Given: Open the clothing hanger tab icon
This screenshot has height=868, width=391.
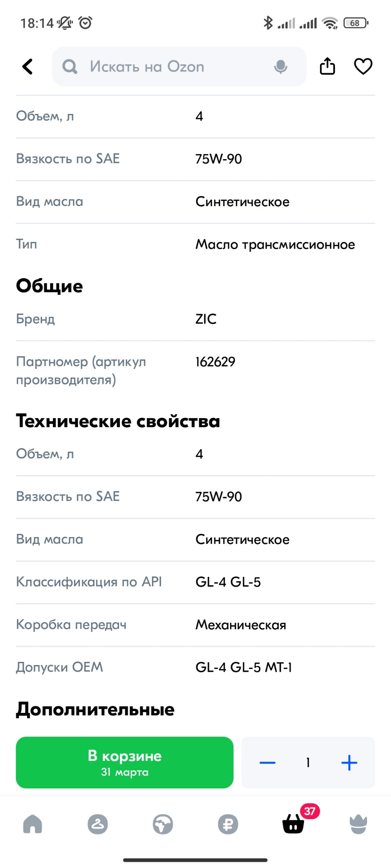Looking at the screenshot, I should [x=98, y=824].
